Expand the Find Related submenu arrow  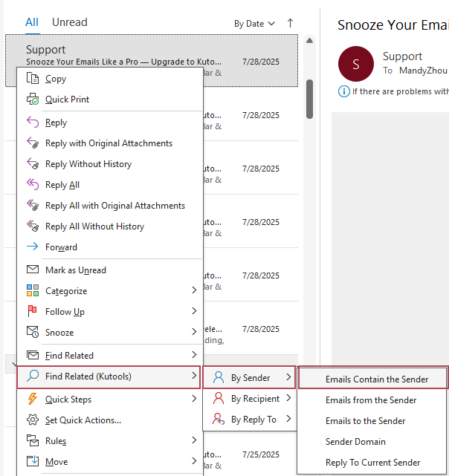[x=194, y=354]
